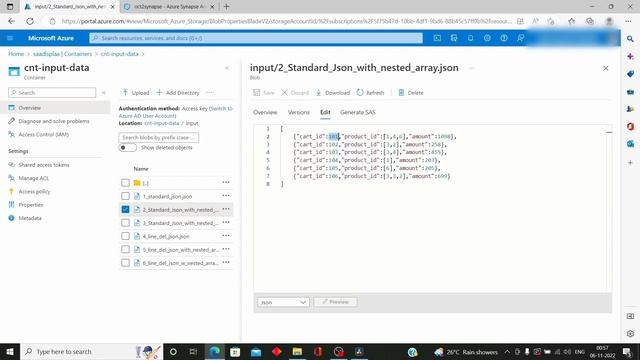Click Switch to Azure AD User Account link
This screenshot has width=640, height=360.
click(176, 112)
